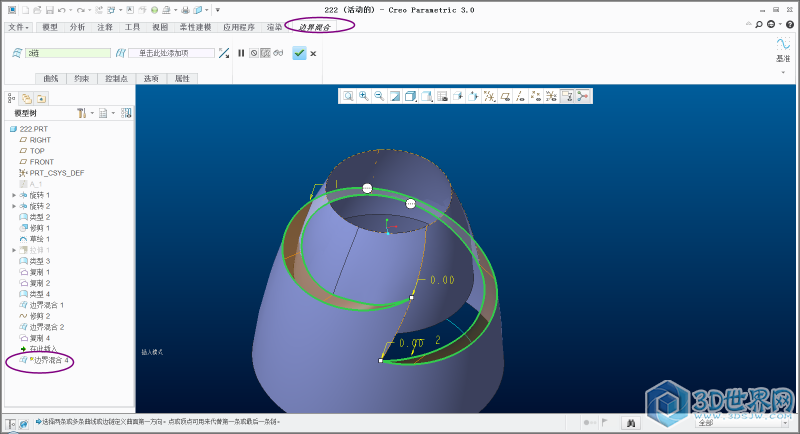The height and width of the screenshot is (434, 800).
Task: Cancel feature with the X button
Action: tap(313, 53)
